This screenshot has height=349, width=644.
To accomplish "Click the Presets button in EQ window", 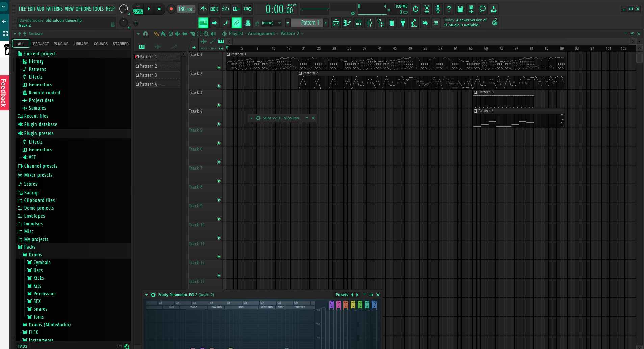I will [x=342, y=295].
